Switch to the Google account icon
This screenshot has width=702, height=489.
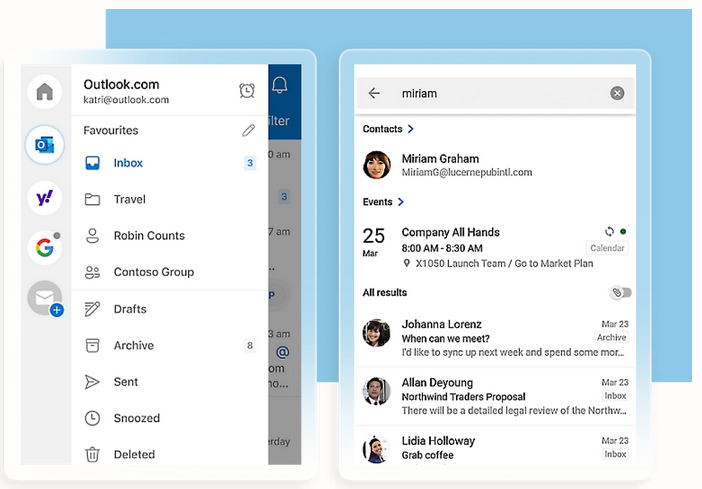point(45,246)
